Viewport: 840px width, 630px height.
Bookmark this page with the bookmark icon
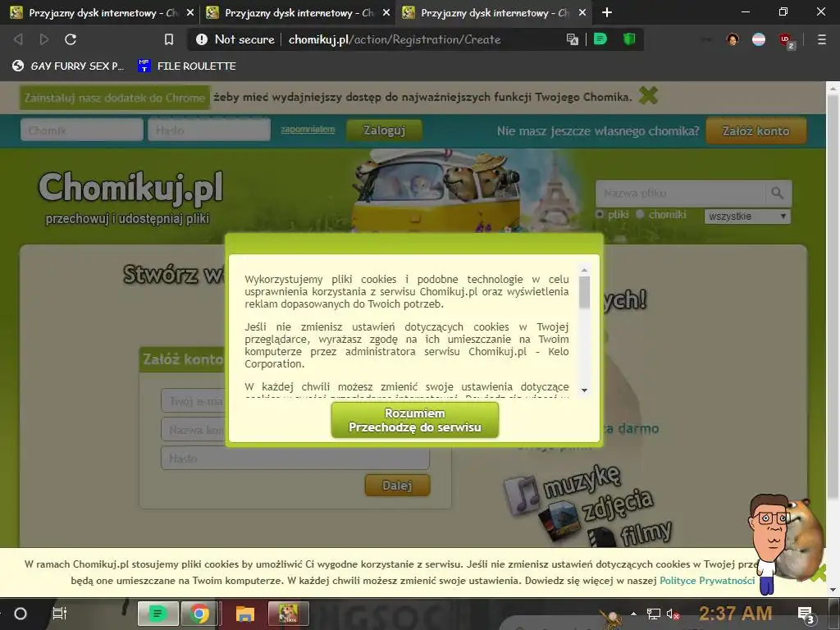pos(169,39)
